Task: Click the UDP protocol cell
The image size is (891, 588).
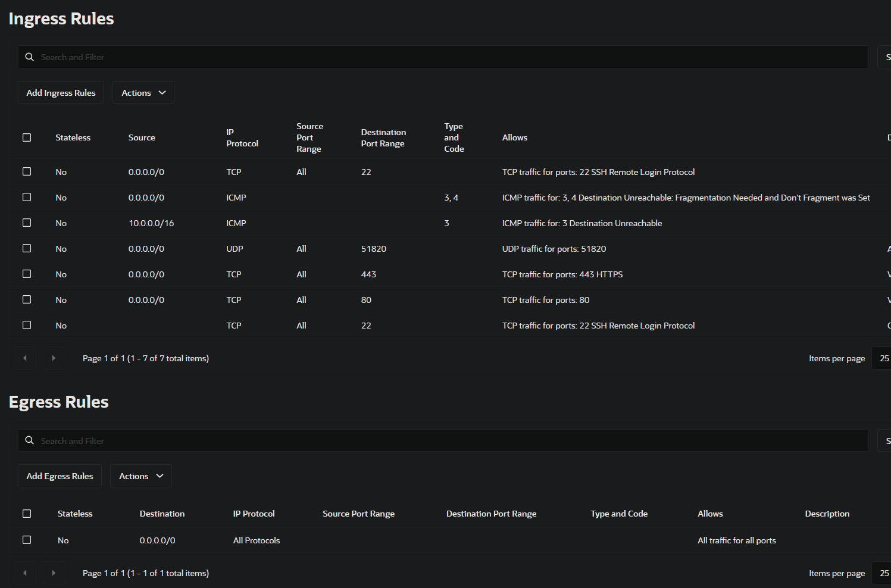Action: pos(235,249)
